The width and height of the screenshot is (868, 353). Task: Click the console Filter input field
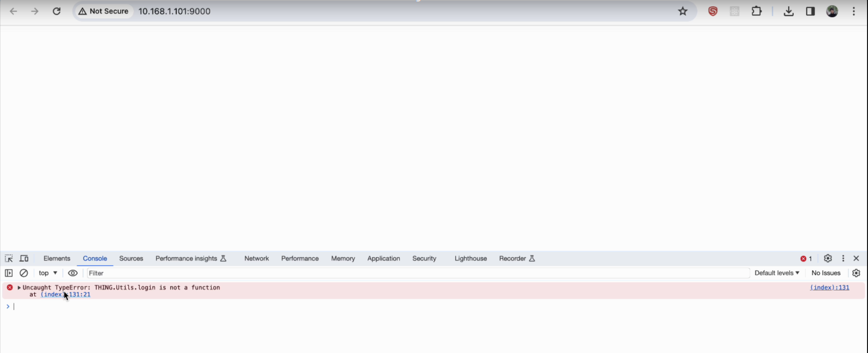[x=417, y=273]
